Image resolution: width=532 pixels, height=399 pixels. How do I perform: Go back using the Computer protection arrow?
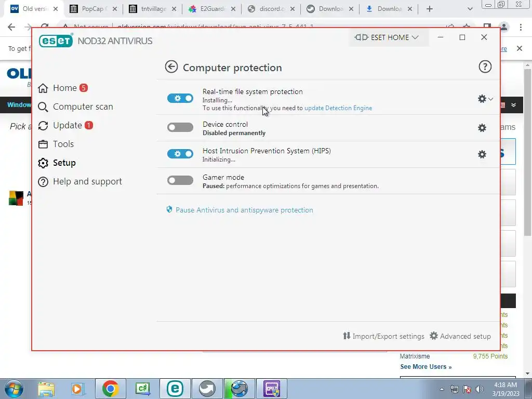click(x=171, y=67)
